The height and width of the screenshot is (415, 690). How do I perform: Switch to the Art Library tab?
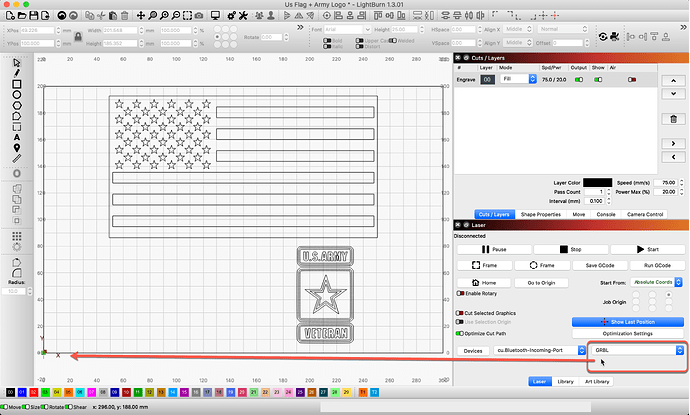pos(597,382)
